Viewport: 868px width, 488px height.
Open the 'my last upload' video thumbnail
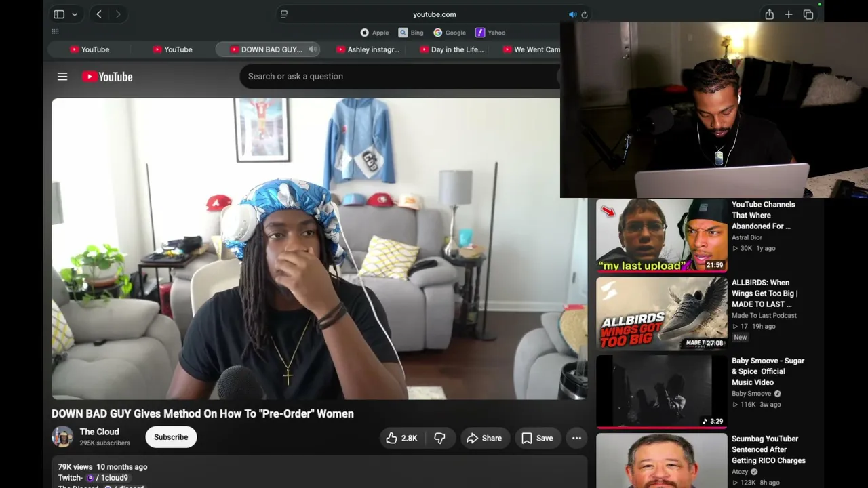click(x=661, y=236)
